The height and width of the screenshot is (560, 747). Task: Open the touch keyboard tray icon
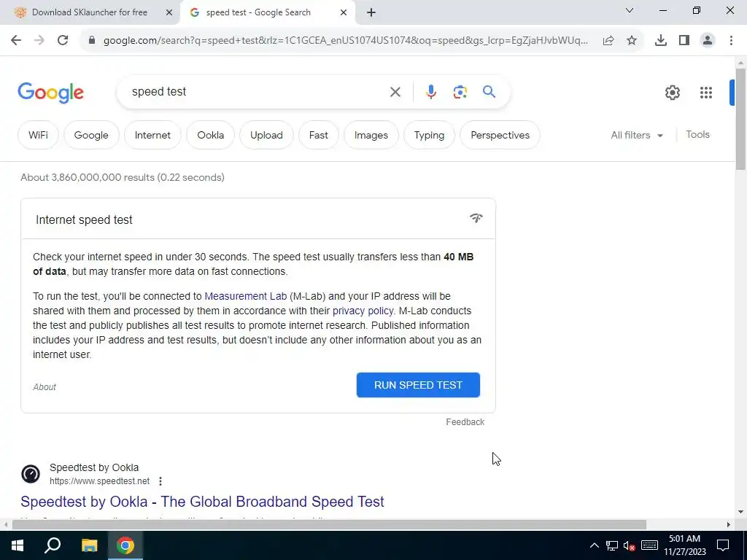point(649,545)
